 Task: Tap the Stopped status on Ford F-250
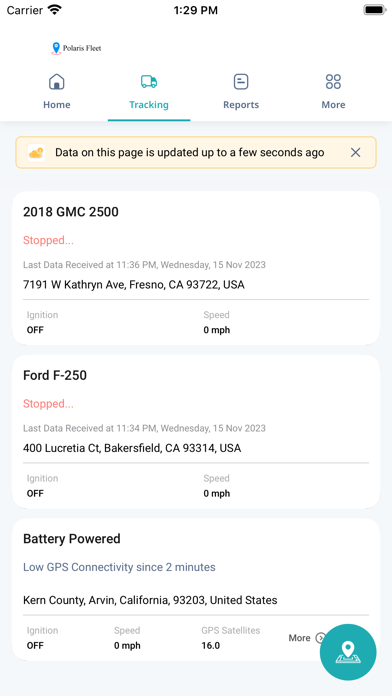[x=48, y=404]
